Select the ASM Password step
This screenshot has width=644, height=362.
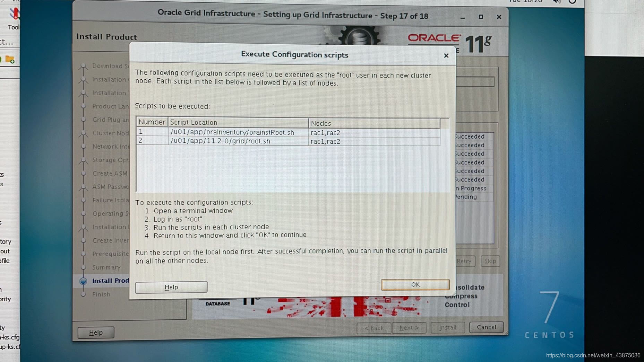click(x=110, y=187)
